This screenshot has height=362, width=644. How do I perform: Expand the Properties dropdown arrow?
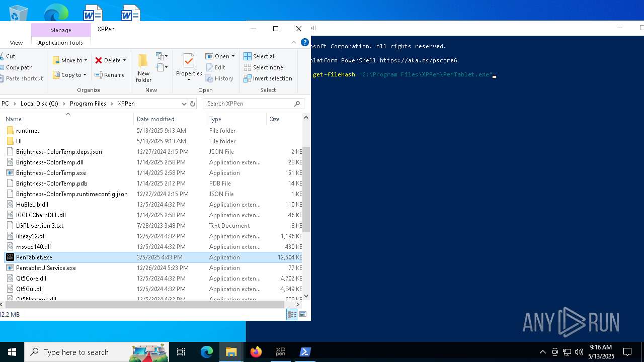point(189,79)
